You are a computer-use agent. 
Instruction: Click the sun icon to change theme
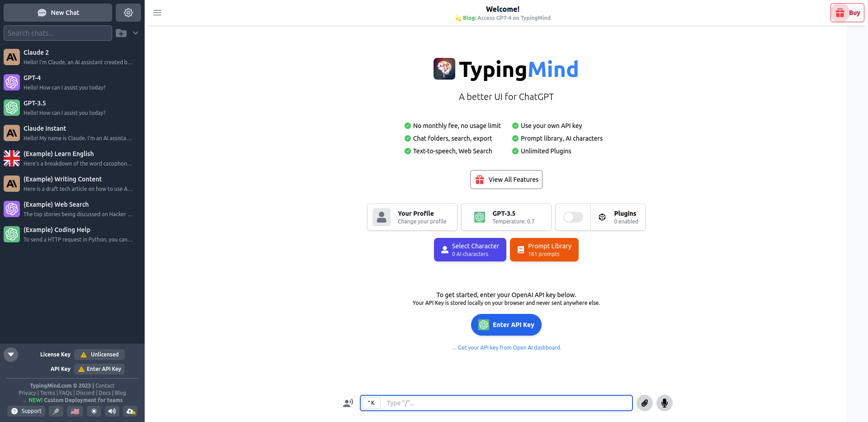pos(94,411)
